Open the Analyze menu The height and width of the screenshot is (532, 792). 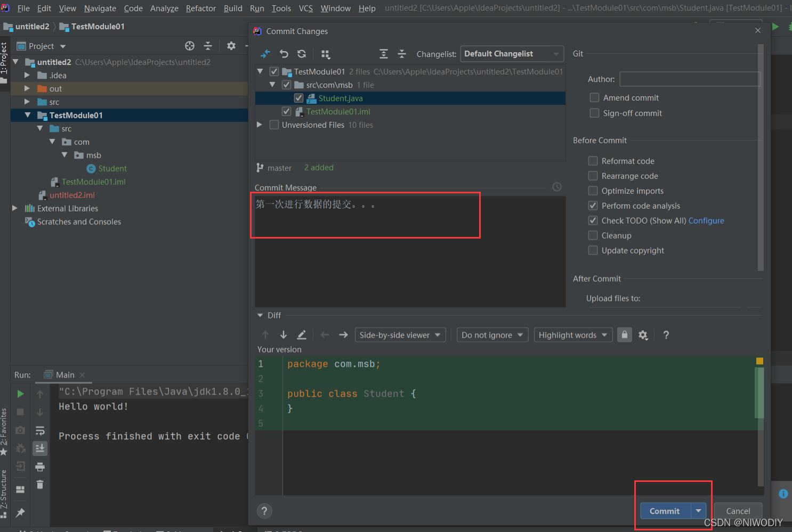coord(164,8)
